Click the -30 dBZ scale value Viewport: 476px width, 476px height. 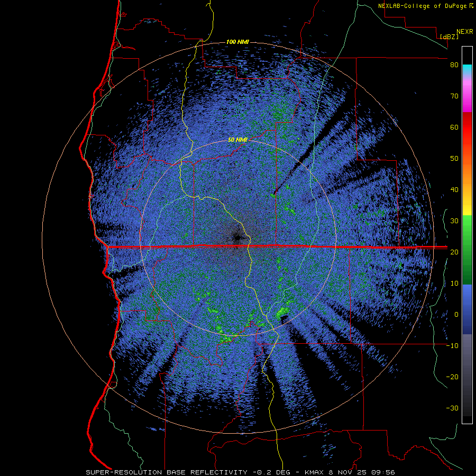click(452, 408)
